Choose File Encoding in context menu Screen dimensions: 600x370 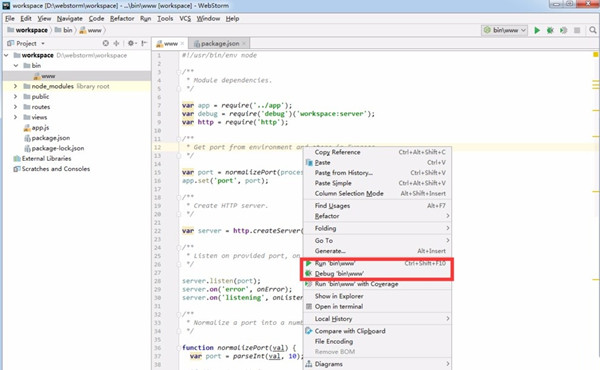click(x=377, y=342)
